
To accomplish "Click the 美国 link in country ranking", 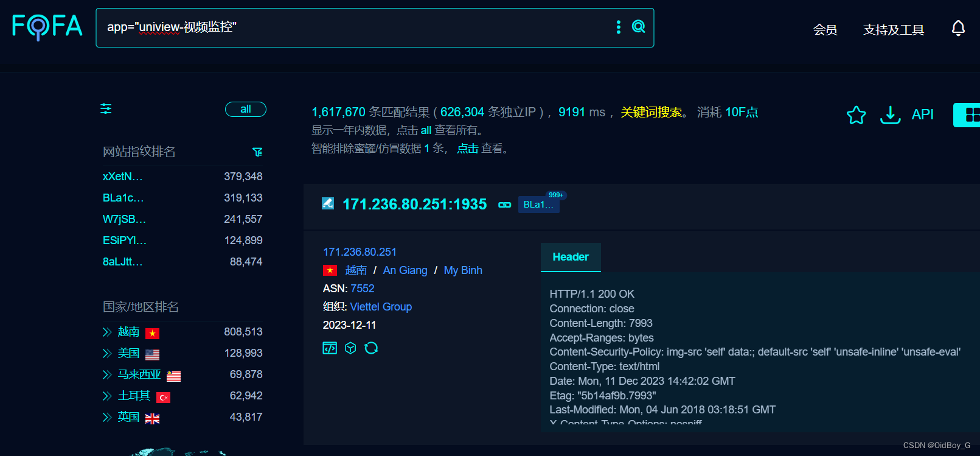I will pyautogui.click(x=128, y=353).
